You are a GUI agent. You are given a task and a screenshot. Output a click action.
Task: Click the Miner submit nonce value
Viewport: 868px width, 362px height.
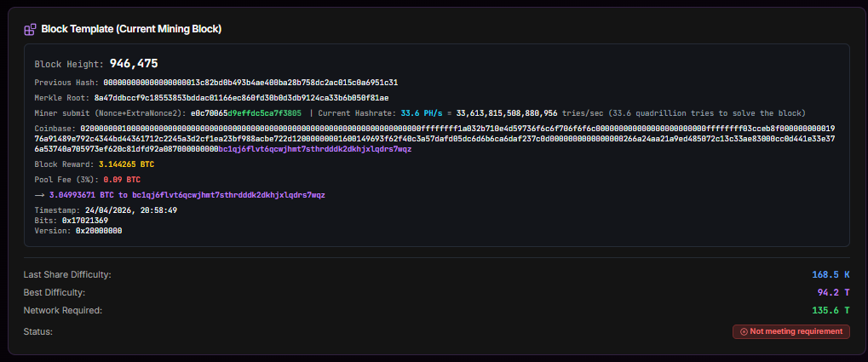245,113
